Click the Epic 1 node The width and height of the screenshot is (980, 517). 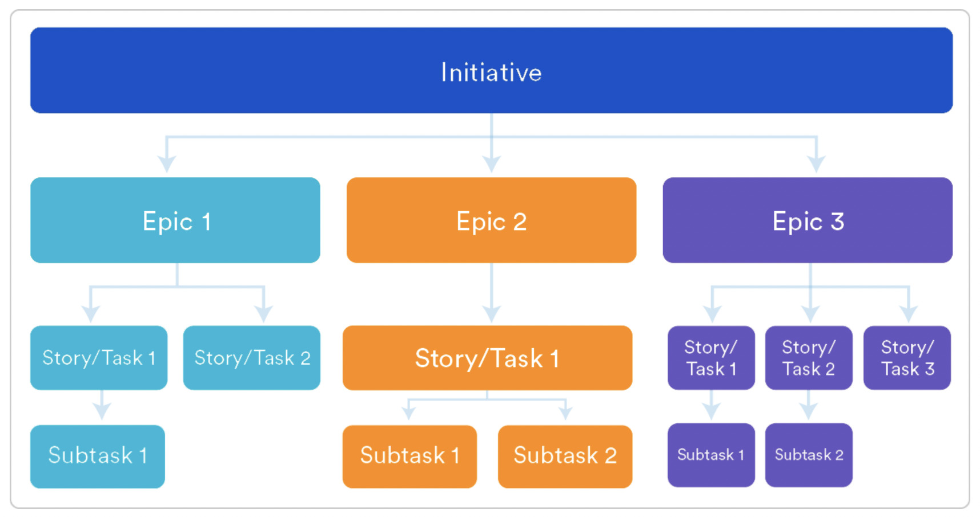175,220
